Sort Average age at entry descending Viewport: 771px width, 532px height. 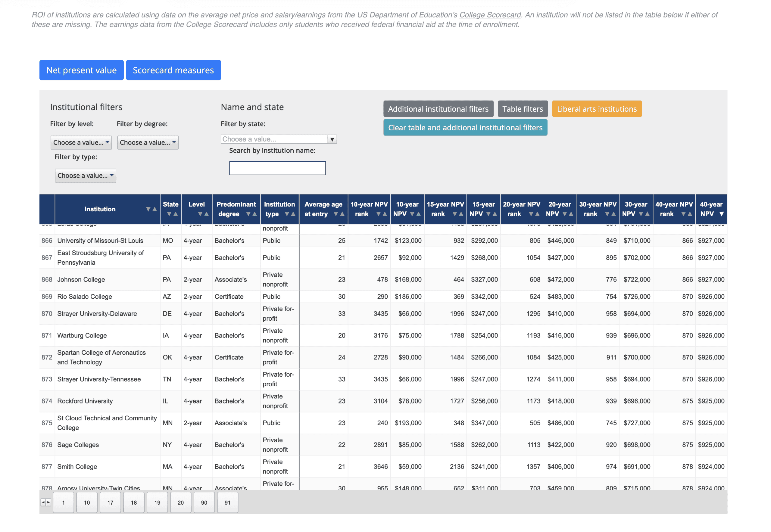click(x=336, y=214)
